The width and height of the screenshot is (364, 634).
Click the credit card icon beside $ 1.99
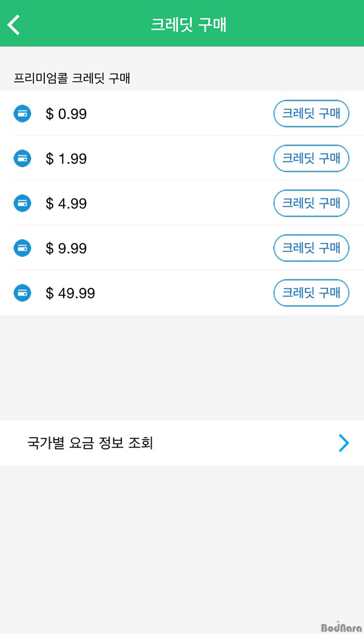click(x=22, y=158)
